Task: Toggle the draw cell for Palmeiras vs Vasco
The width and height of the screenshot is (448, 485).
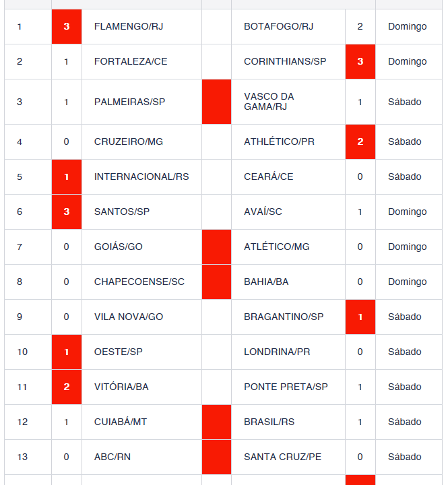Action: click(216, 102)
